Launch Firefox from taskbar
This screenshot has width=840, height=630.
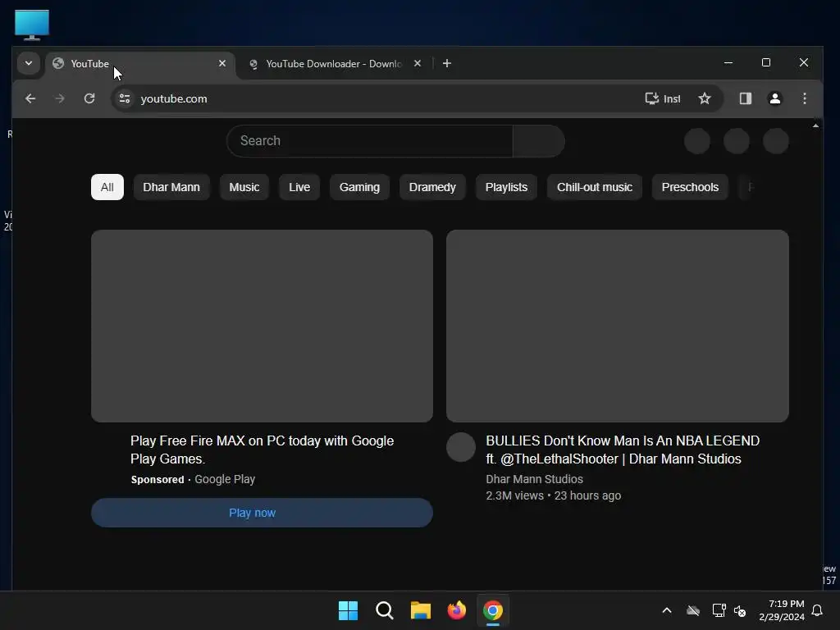pyautogui.click(x=456, y=610)
